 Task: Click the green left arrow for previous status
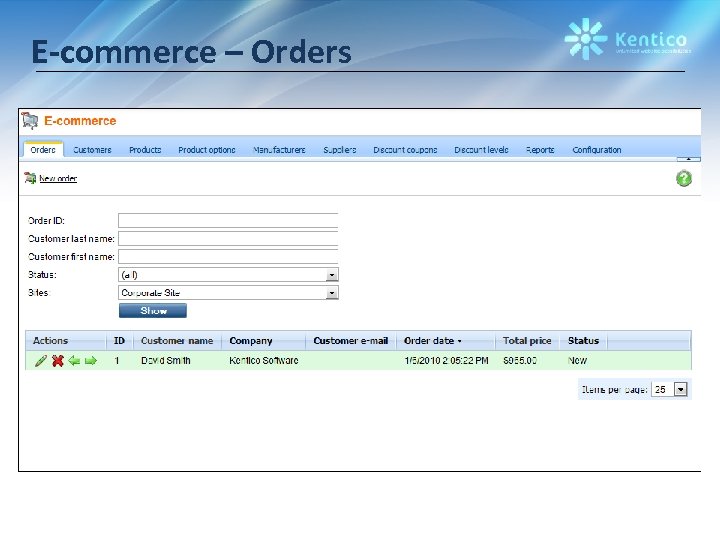click(x=74, y=361)
